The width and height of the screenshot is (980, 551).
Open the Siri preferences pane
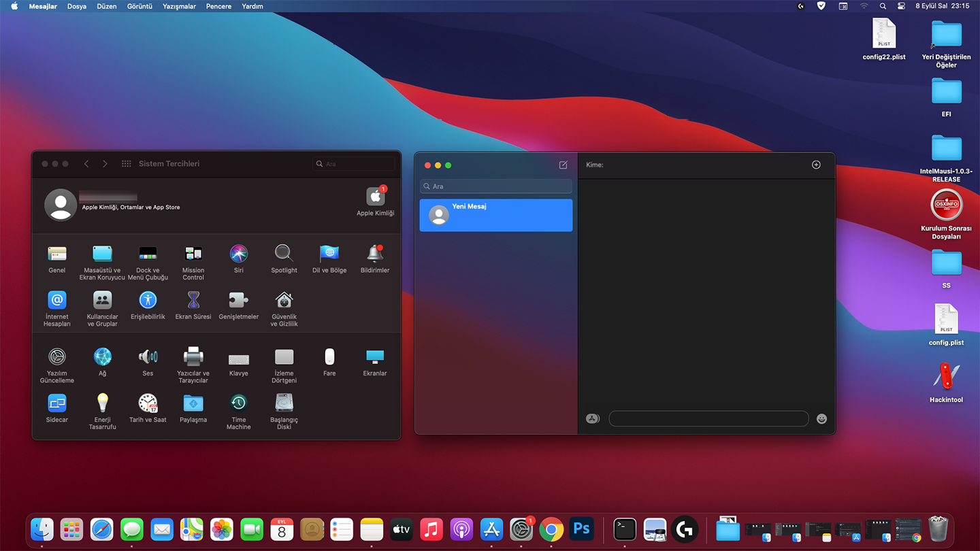pos(238,254)
